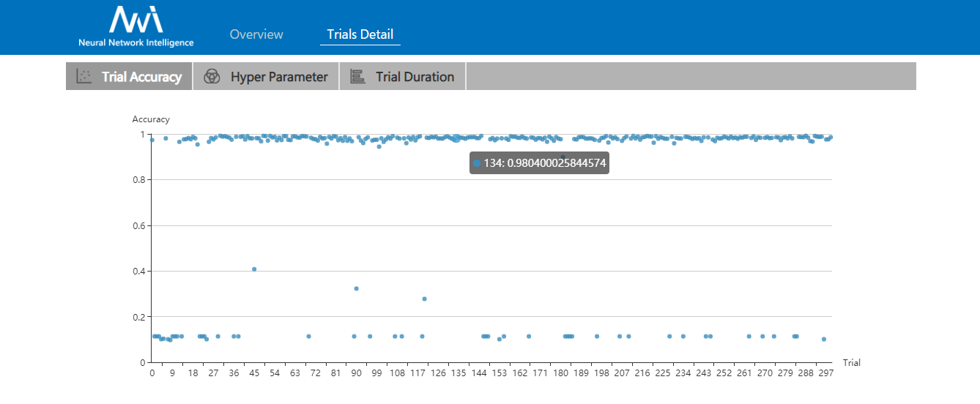Click the Accuracy y-axis title
The image size is (980, 404).
point(151,119)
